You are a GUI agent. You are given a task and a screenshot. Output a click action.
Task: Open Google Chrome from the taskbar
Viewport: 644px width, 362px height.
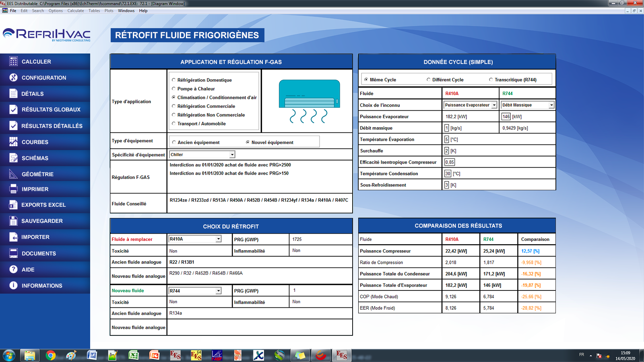tap(50, 355)
